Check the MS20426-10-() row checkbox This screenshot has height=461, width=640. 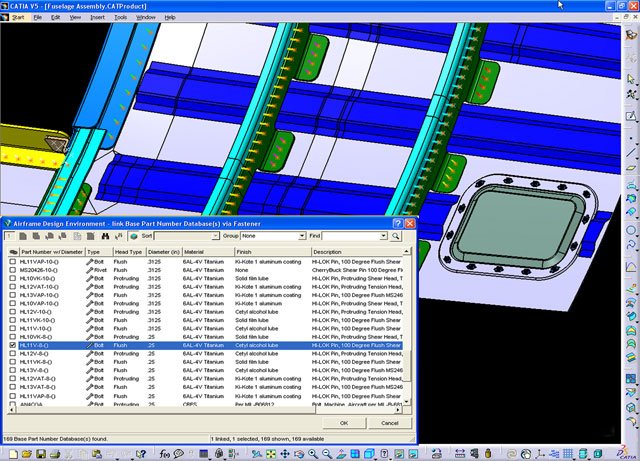point(13,270)
